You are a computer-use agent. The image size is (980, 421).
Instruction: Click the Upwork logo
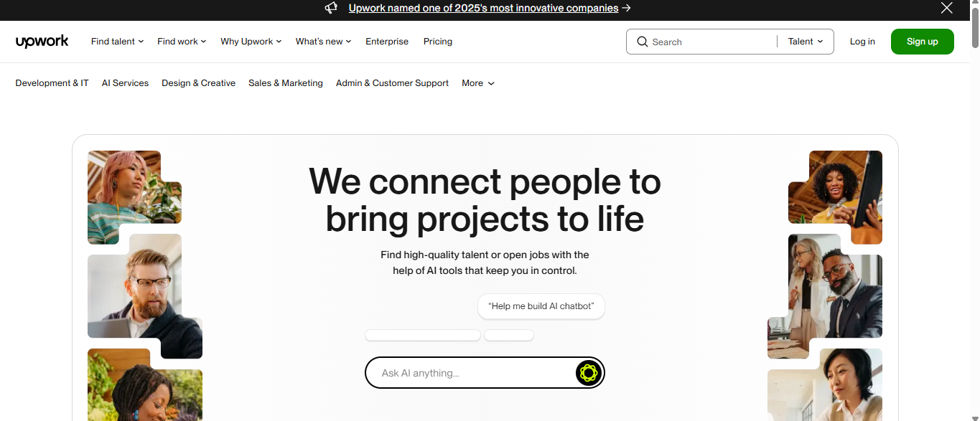click(42, 42)
